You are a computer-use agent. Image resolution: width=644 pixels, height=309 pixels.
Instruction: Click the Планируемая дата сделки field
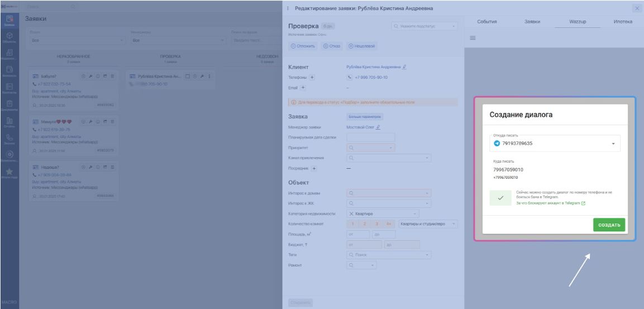point(370,137)
